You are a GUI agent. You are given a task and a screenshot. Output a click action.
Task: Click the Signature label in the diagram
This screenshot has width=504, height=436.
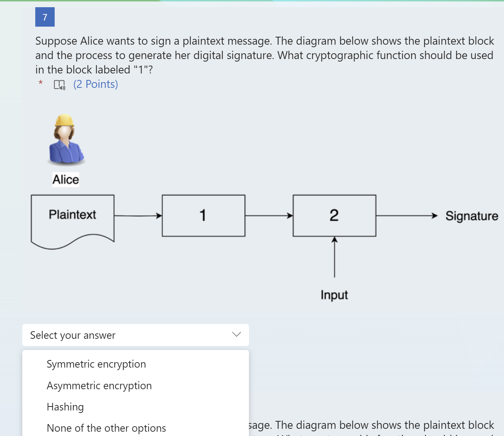tap(472, 216)
